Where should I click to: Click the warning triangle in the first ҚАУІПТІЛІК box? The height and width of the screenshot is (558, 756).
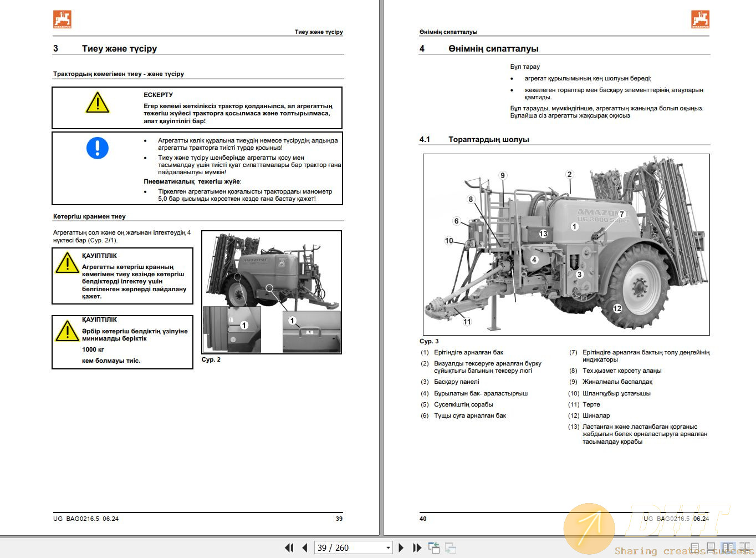(67, 263)
